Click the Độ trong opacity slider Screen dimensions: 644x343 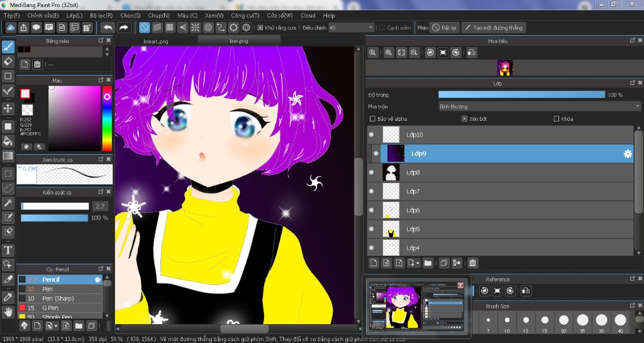pos(521,94)
